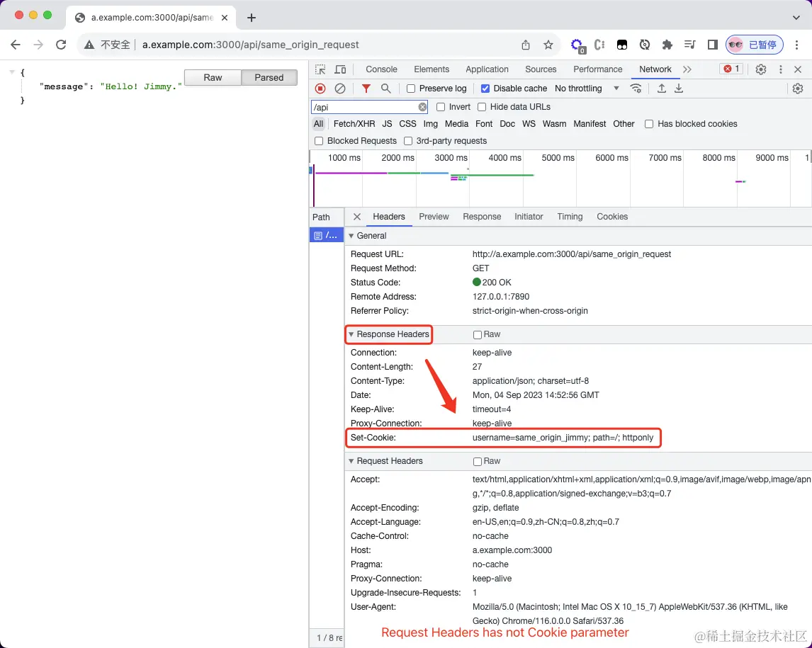Click the browser forward arrow
The width and height of the screenshot is (812, 648).
[38, 45]
